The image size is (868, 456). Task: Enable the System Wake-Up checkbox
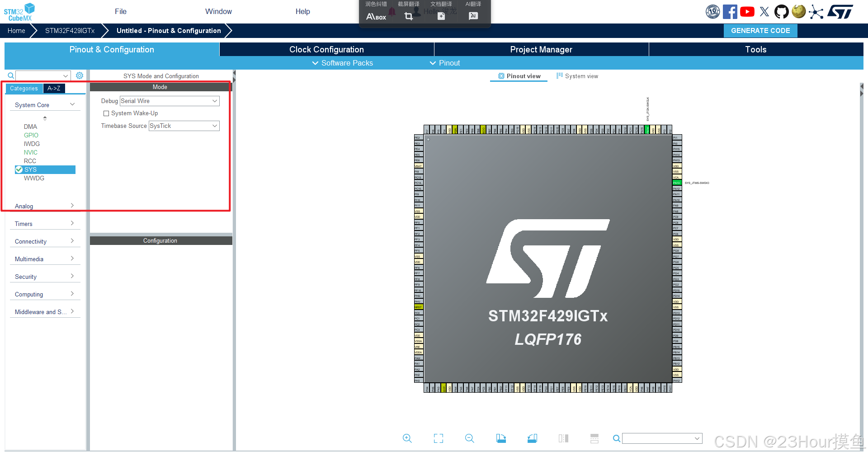(107, 113)
